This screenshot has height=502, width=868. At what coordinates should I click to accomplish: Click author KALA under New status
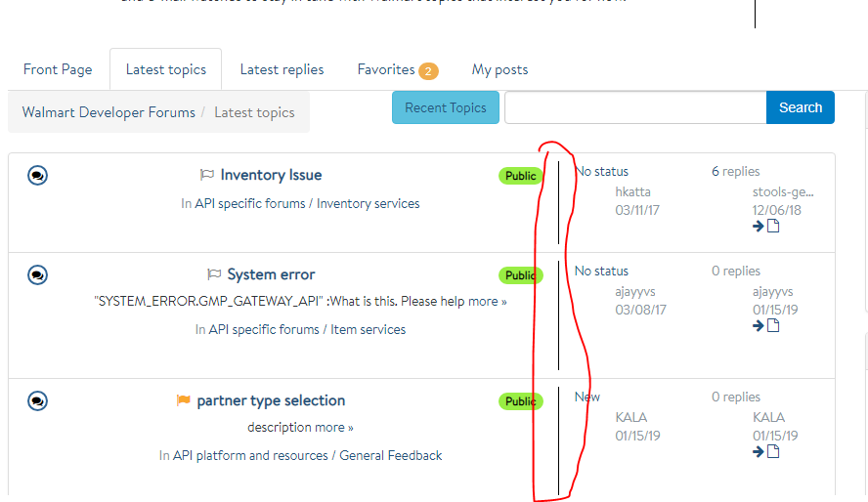(x=631, y=417)
